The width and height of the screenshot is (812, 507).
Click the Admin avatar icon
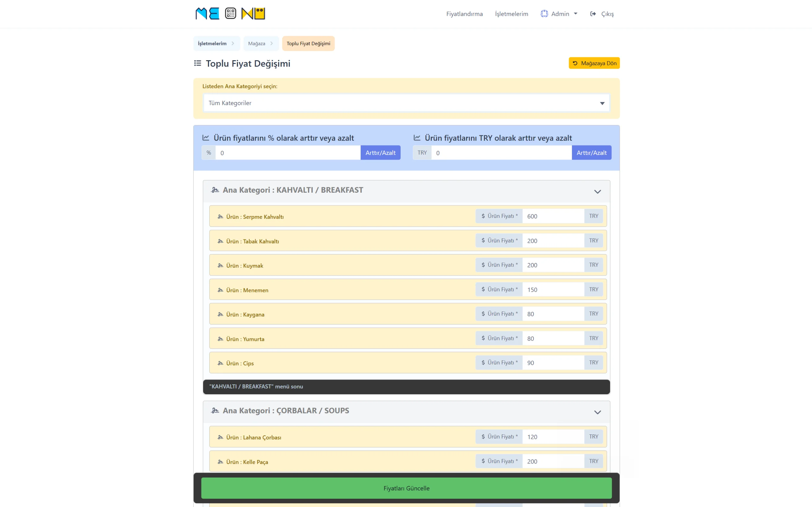pos(544,14)
